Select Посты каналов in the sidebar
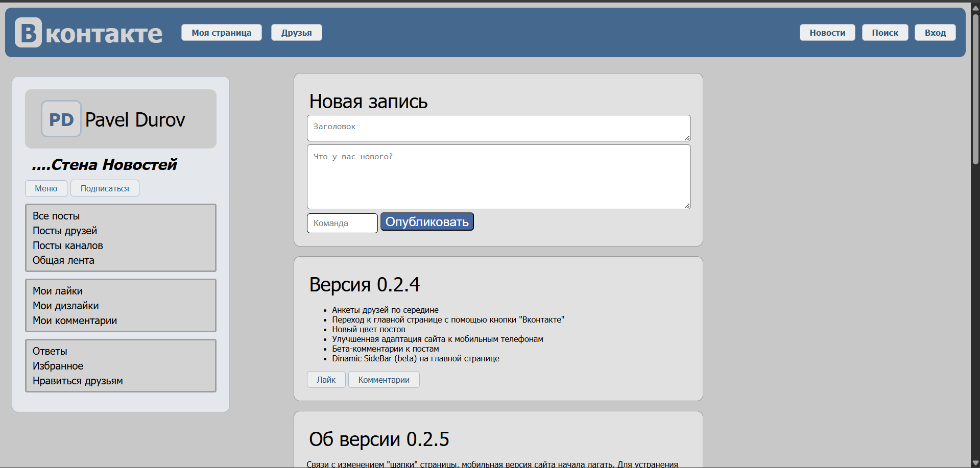The width and height of the screenshot is (980, 468). point(68,245)
